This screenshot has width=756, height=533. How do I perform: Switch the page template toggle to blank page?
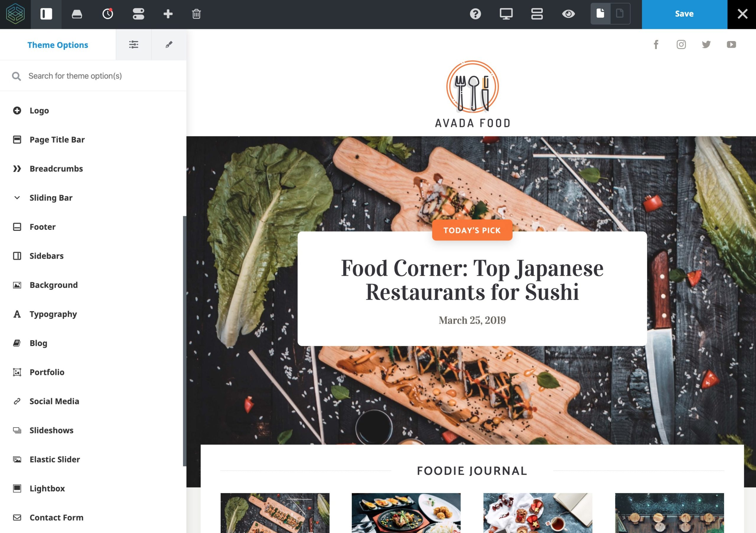(620, 14)
